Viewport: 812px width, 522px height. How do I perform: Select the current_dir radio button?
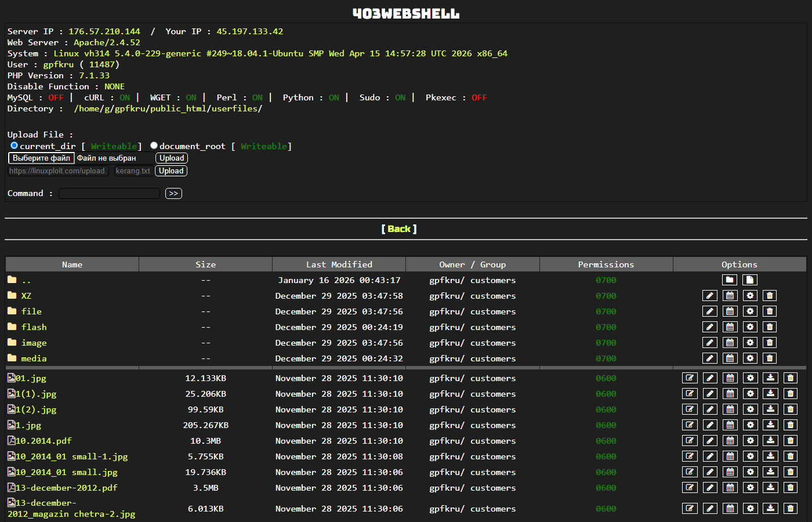[14, 146]
